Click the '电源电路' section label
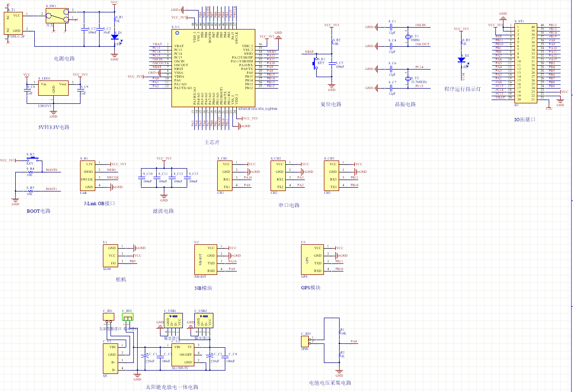 coord(64,59)
